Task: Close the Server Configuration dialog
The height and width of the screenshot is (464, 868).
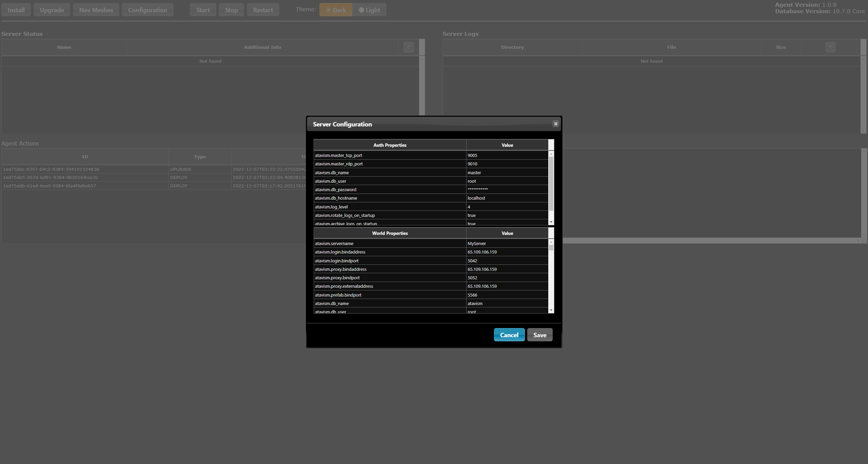Action: [x=555, y=124]
